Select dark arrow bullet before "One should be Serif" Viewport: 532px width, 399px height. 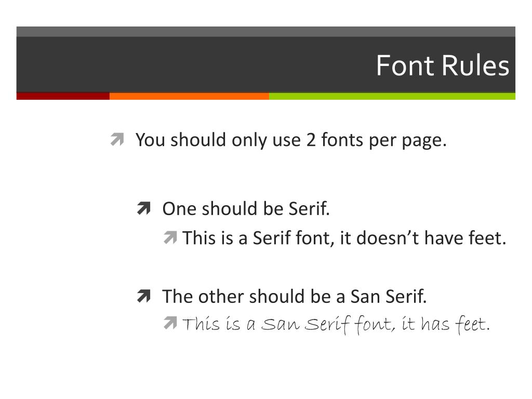(x=144, y=208)
